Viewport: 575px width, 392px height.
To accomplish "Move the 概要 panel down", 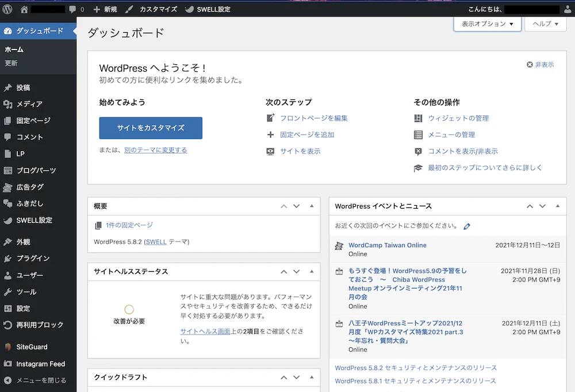I will pos(297,206).
